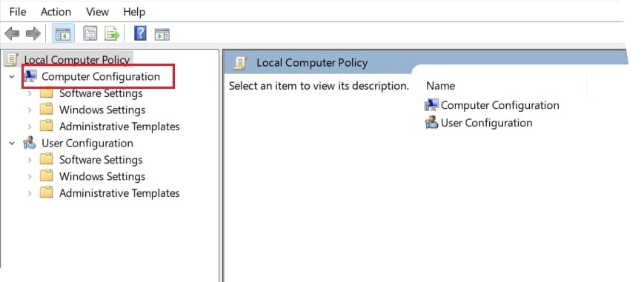644x282 pixels.
Task: Click the Name column header
Action: click(x=441, y=86)
